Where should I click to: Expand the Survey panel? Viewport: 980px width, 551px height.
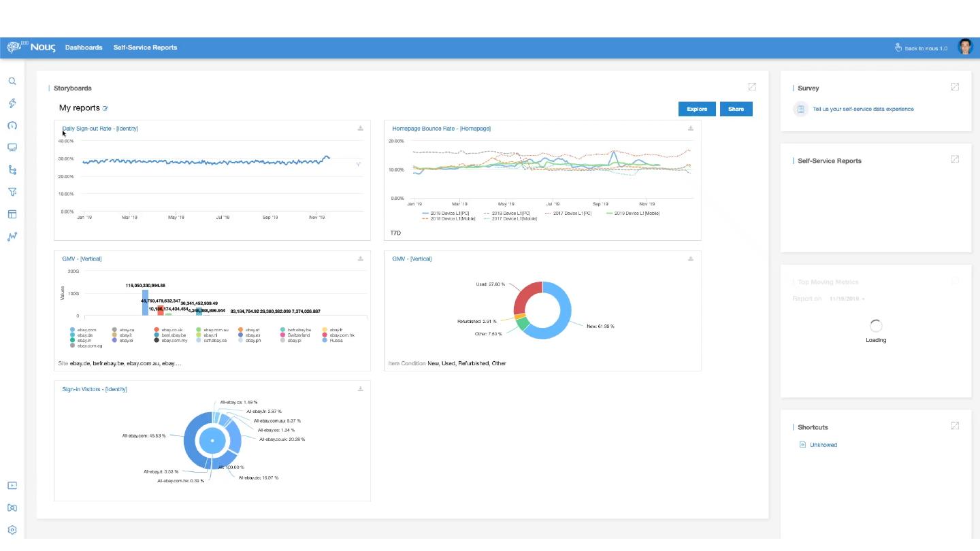955,87
